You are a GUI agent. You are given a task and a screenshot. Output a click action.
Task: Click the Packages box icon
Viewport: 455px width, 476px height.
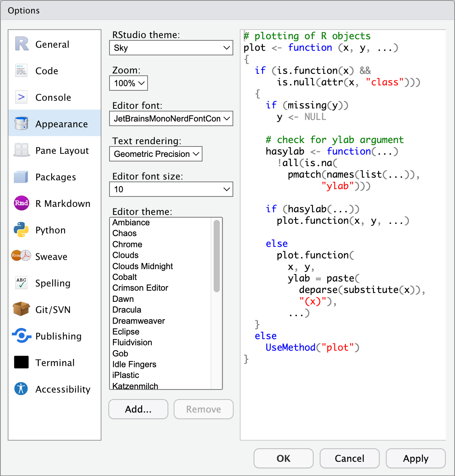pyautogui.click(x=21, y=176)
